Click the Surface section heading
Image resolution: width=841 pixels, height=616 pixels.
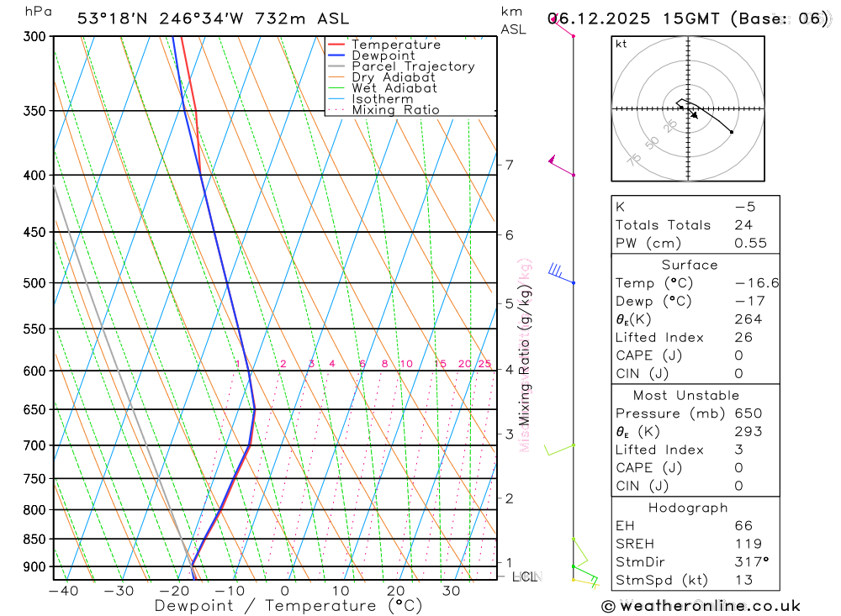690,265
